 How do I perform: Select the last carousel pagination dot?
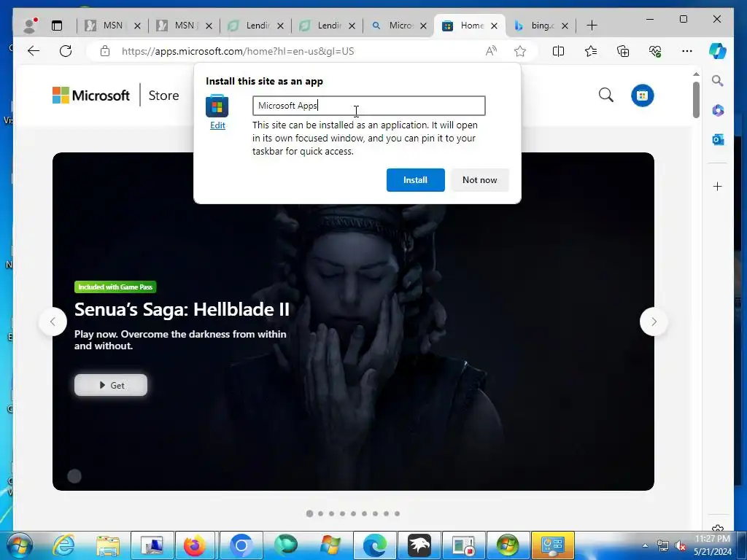397,513
